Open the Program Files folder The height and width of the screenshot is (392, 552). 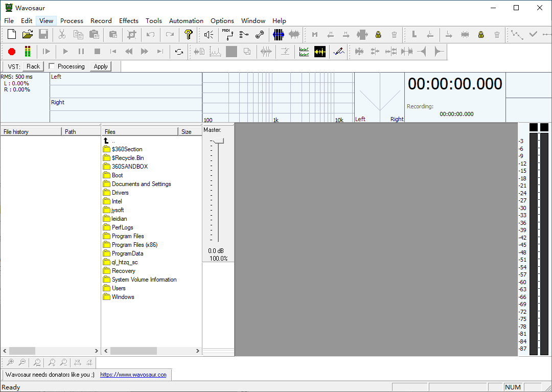coord(128,236)
